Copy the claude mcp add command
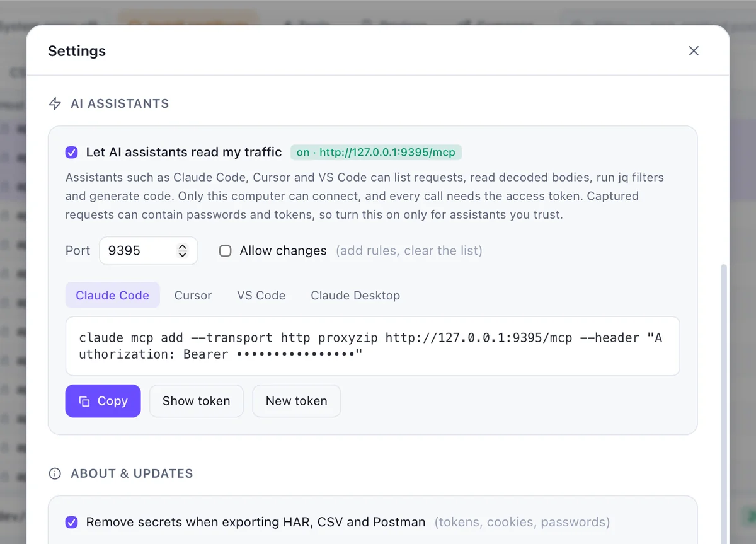The width and height of the screenshot is (756, 544). [x=103, y=401]
